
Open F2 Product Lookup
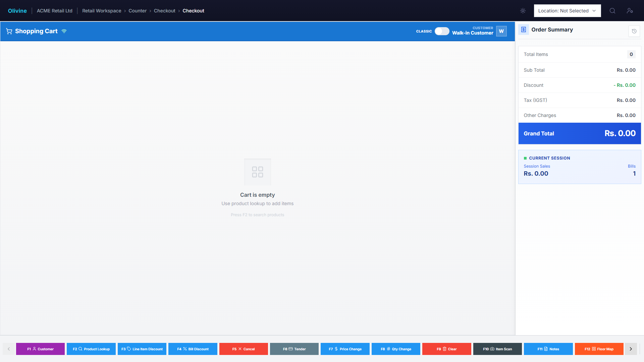pyautogui.click(x=91, y=349)
